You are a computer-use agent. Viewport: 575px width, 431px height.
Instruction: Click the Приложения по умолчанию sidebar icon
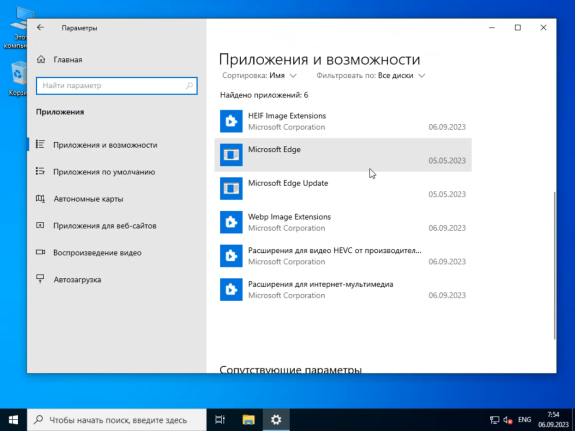(40, 171)
